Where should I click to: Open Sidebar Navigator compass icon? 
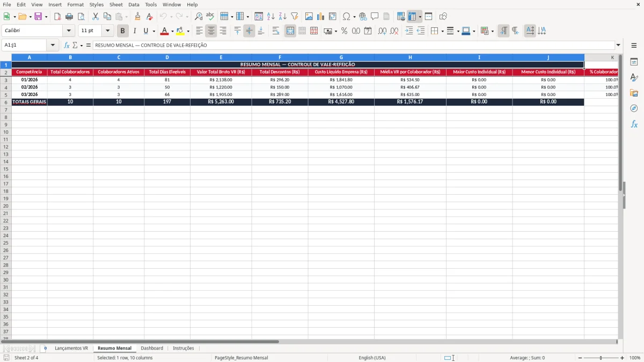click(x=634, y=108)
